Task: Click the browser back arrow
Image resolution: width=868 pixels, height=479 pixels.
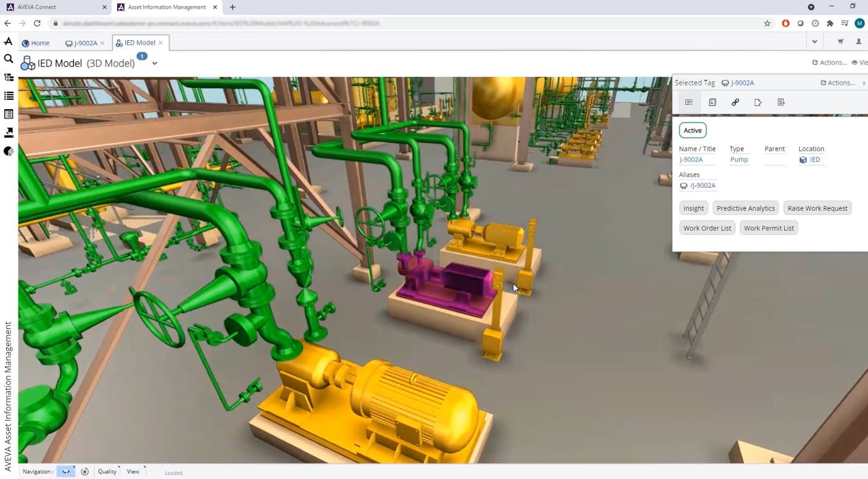Action: click(x=7, y=24)
